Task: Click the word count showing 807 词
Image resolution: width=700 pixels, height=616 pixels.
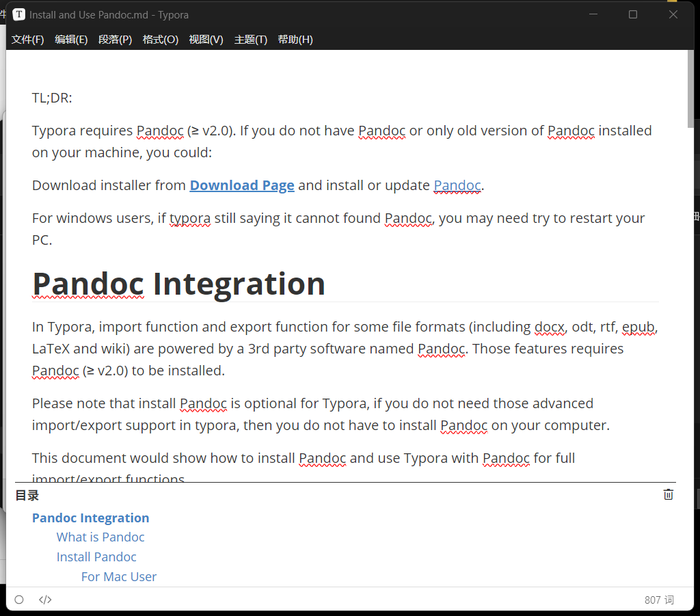Action: [658, 600]
